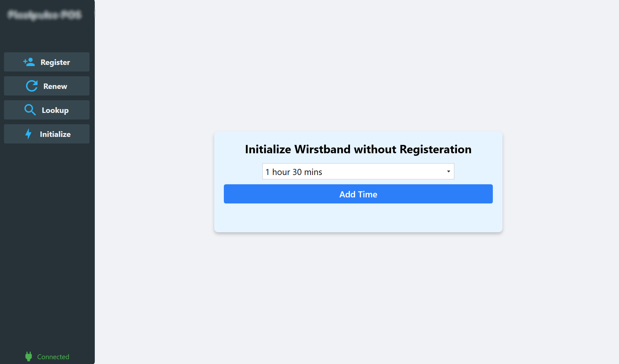Navigate to the Register section
The image size is (619, 364).
(x=46, y=62)
